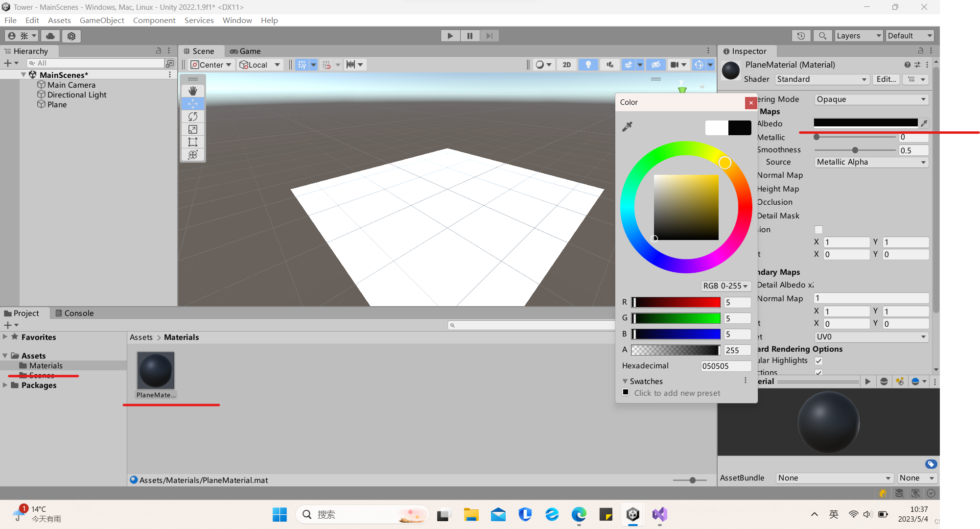Open the Layers dropdown
The height and width of the screenshot is (529, 980).
tap(858, 36)
